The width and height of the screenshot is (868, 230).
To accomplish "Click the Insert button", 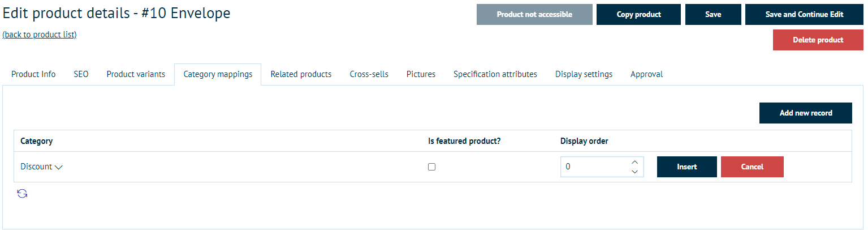I will [686, 167].
